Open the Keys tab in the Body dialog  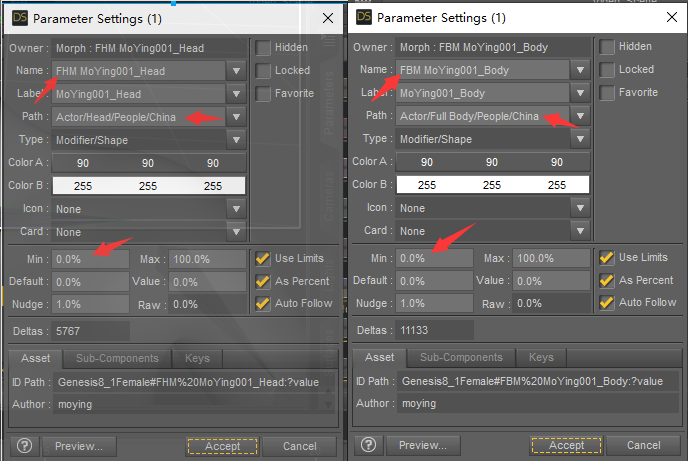[x=541, y=358]
